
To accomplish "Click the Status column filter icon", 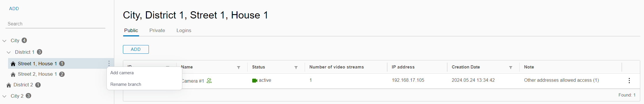I will click(296, 67).
